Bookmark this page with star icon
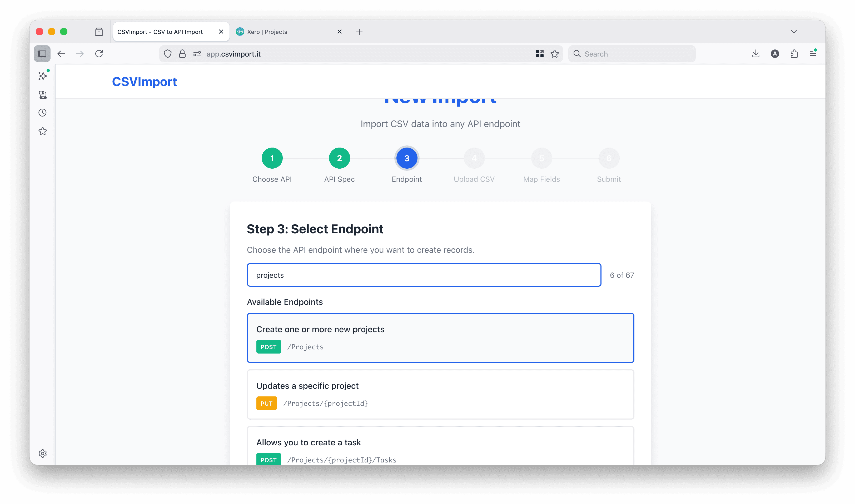855x504 pixels. tap(555, 54)
